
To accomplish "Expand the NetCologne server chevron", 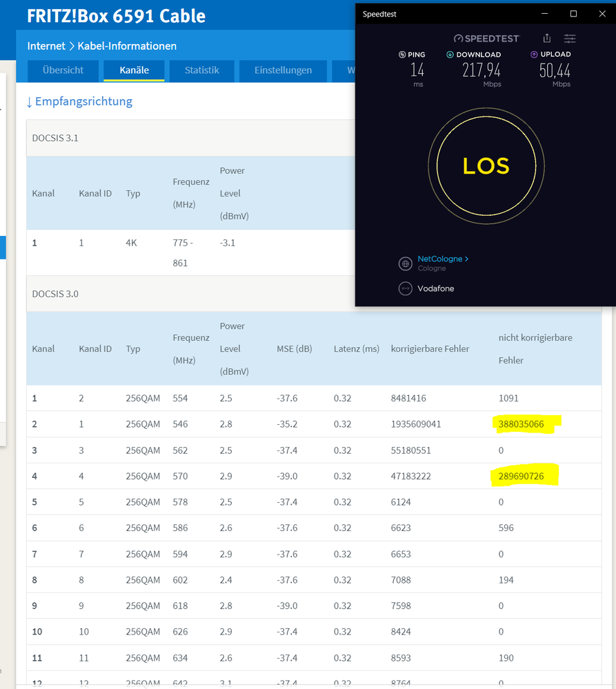I will pos(466,259).
